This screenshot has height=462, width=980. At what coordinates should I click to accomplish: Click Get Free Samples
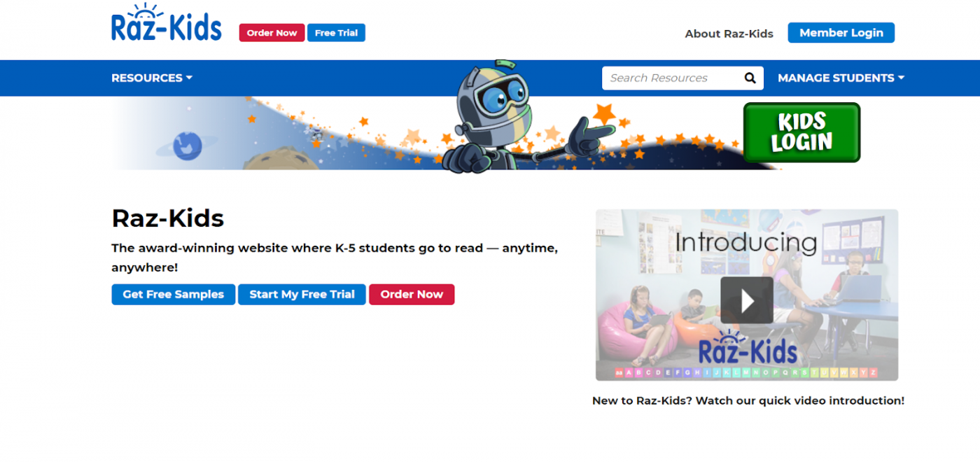pos(173,294)
